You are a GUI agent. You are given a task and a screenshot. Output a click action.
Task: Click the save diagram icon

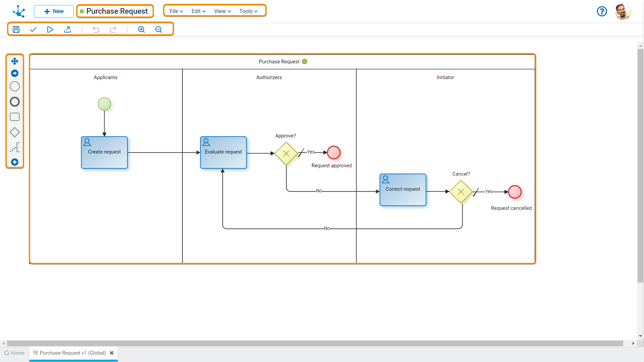[x=16, y=29]
